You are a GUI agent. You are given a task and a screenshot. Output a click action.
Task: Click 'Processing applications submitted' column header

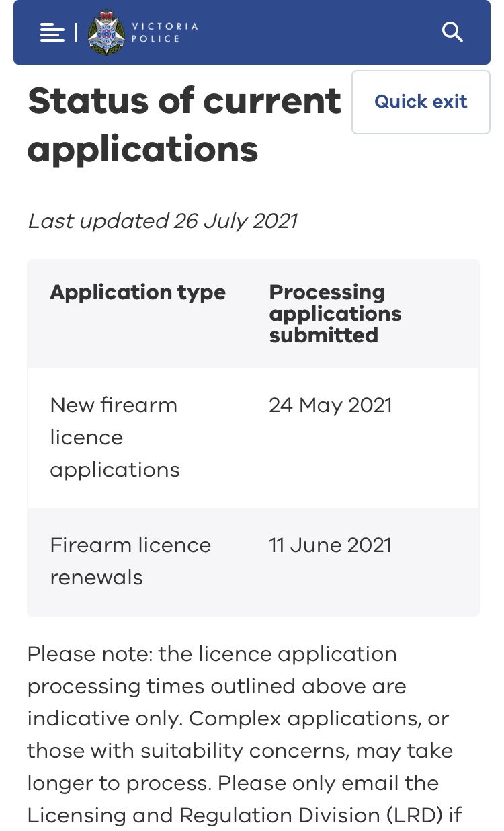tap(335, 313)
